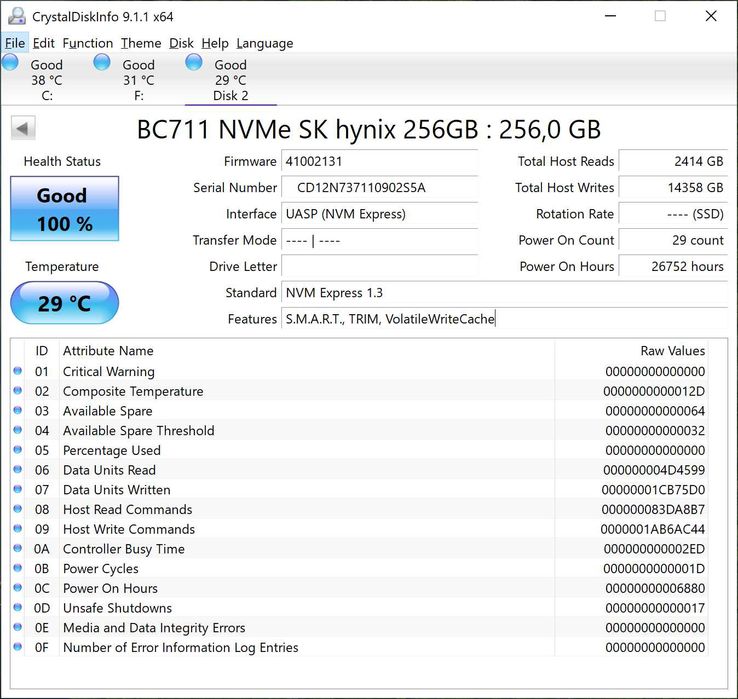The image size is (738, 699).
Task: Select the Controller Busy Time attribute name
Action: click(x=124, y=549)
